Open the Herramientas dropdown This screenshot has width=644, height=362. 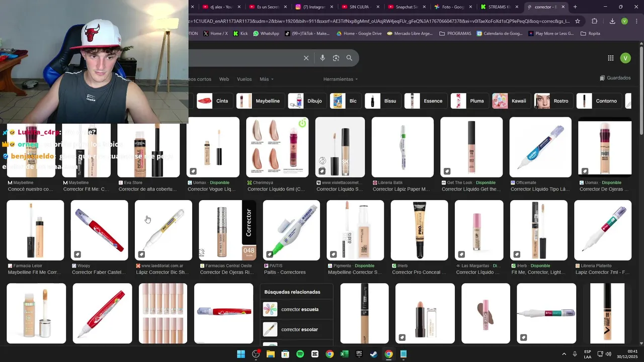coord(341,79)
